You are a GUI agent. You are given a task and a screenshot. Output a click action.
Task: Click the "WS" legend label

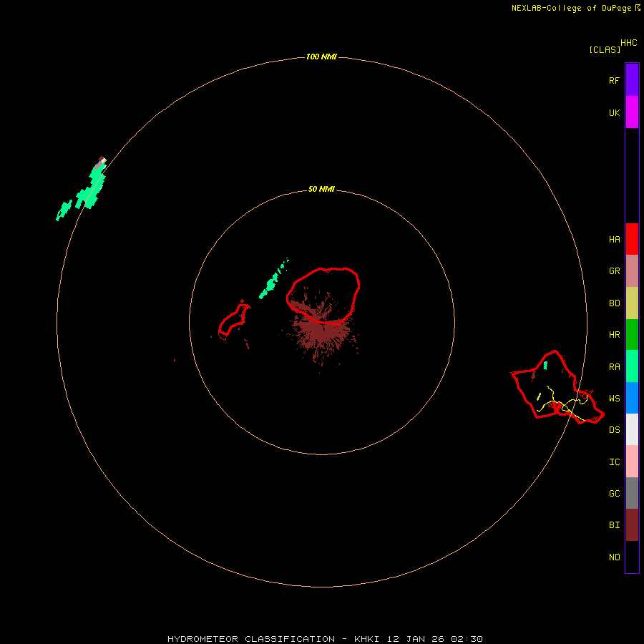pos(614,399)
